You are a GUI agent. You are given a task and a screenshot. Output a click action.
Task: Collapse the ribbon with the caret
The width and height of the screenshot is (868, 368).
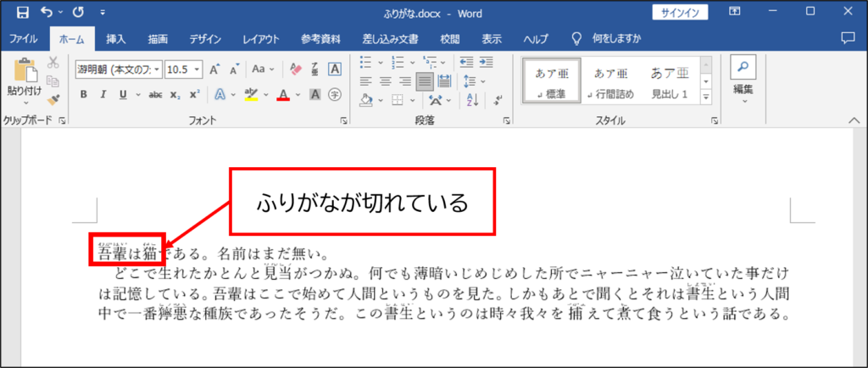[853, 120]
